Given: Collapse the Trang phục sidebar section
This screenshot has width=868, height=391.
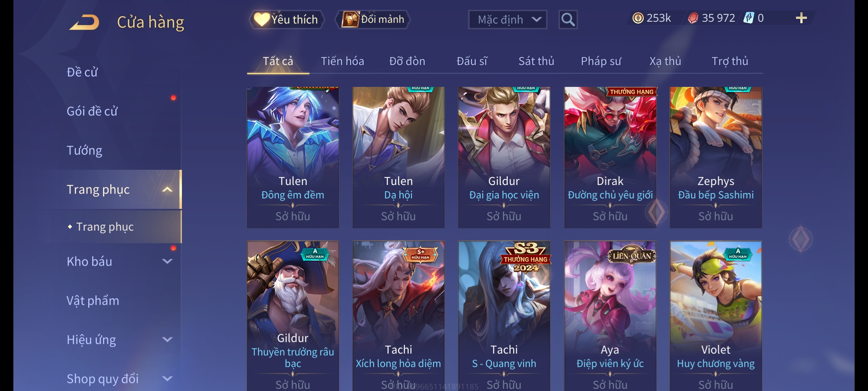Looking at the screenshot, I should tap(167, 190).
